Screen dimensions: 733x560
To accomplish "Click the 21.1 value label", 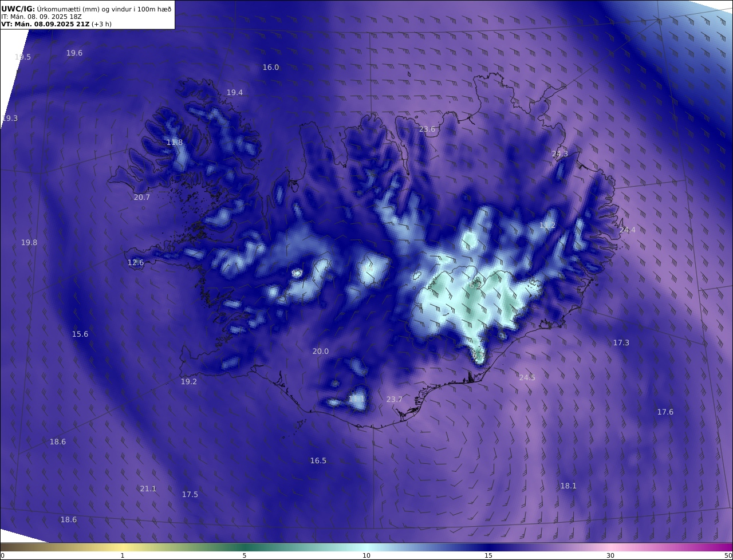I will tap(148, 489).
